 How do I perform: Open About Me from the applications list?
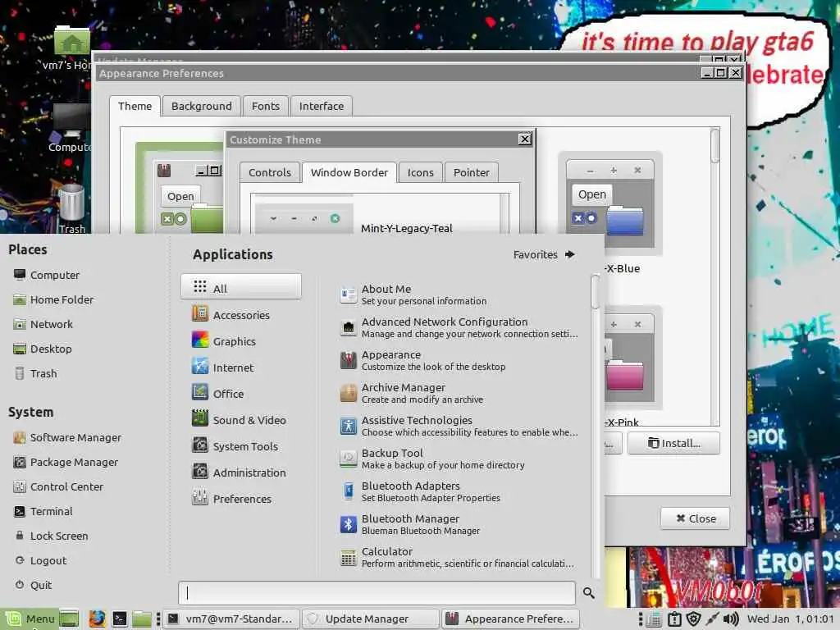(459, 294)
